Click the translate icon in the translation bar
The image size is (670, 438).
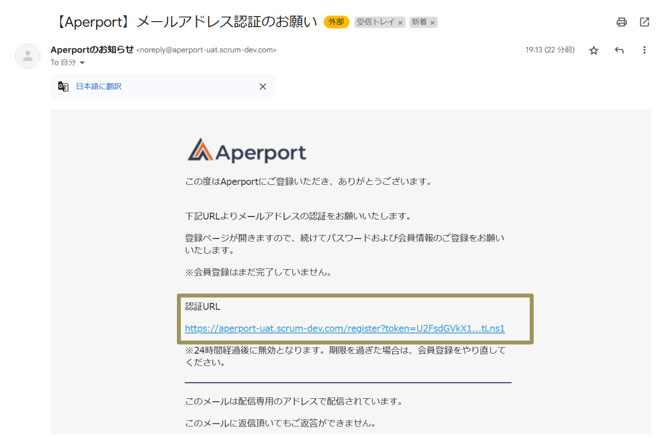tap(63, 87)
